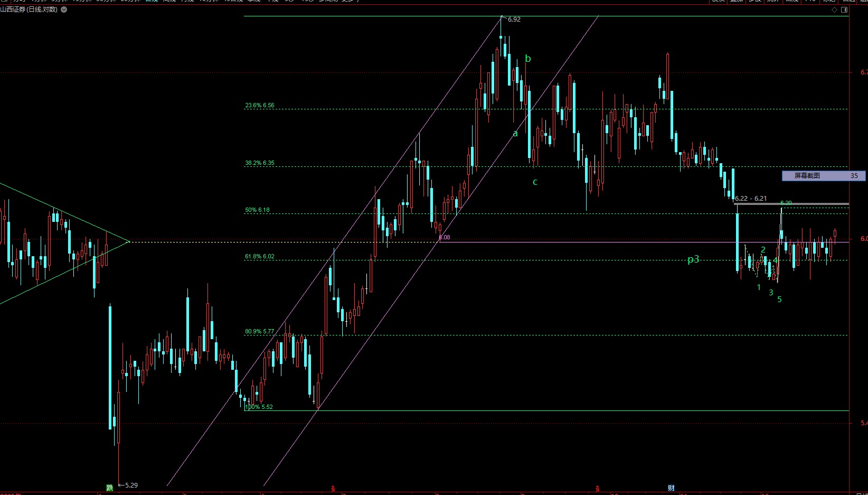
Task: Select the 23.6% 6.56 Fibonacci label
Action: click(x=259, y=105)
